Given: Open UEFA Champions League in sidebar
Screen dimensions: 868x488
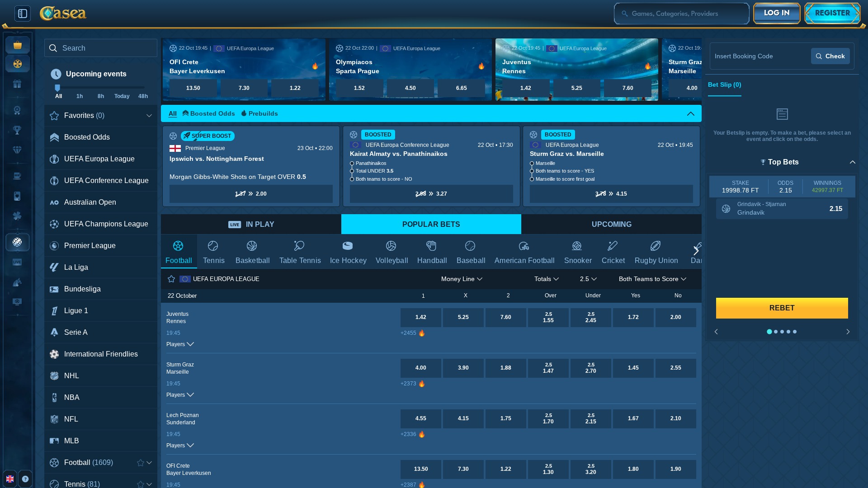Looking at the screenshot, I should point(101,224).
